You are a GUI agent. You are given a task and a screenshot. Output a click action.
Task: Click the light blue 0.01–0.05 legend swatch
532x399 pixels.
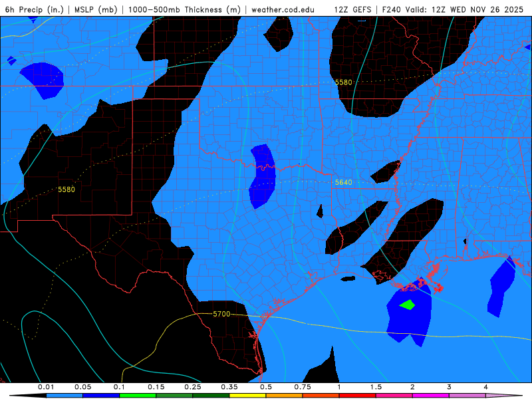coord(65,396)
